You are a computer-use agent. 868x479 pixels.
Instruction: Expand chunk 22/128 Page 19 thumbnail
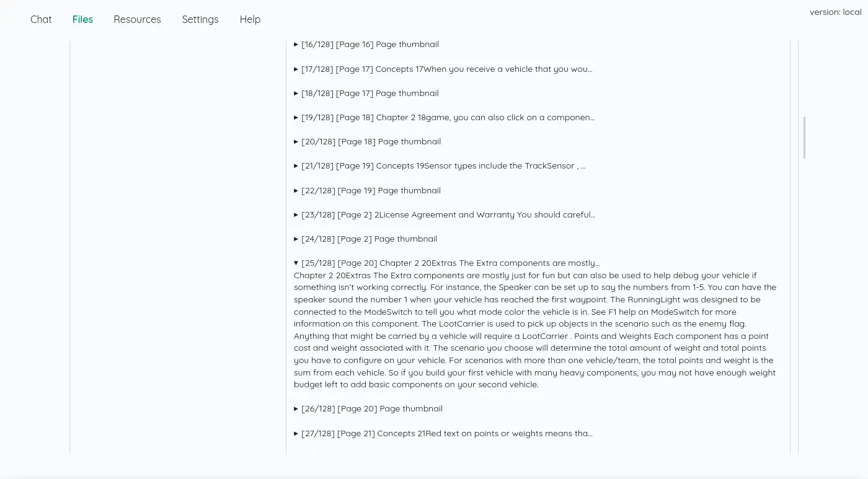click(x=371, y=191)
